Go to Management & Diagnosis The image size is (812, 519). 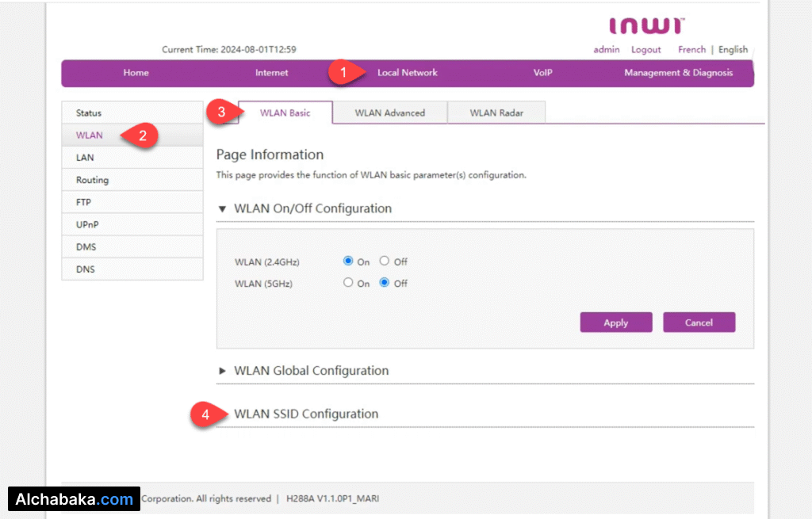[x=679, y=73]
